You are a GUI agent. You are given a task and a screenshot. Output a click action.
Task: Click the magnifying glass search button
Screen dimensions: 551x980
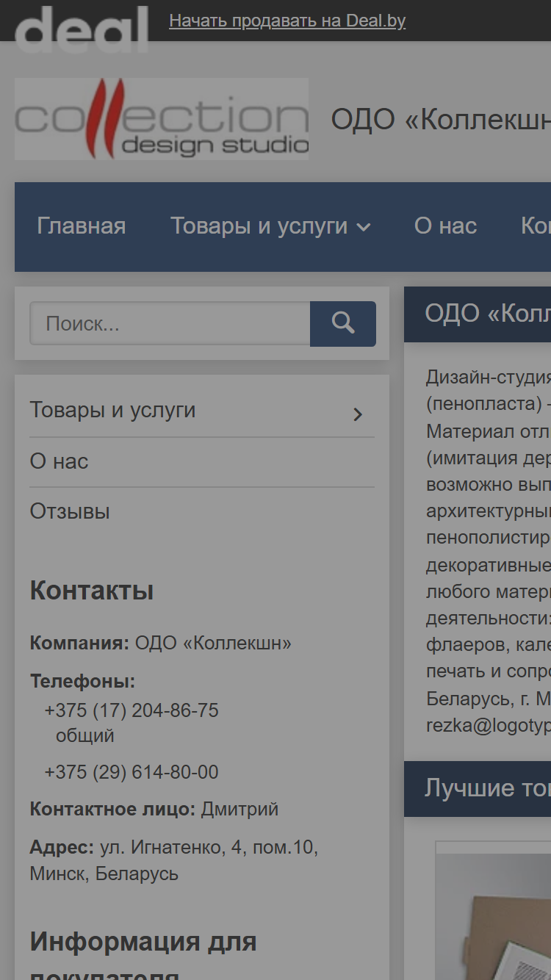pyautogui.click(x=343, y=323)
